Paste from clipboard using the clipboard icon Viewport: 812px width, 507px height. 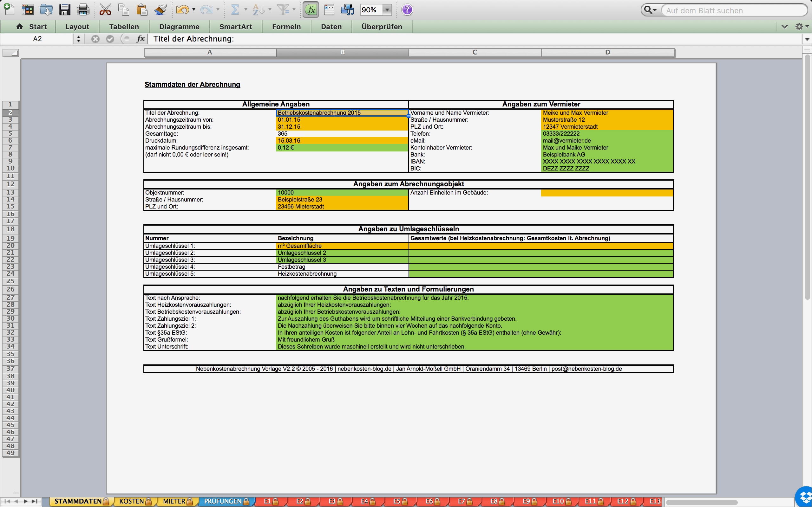pos(142,10)
